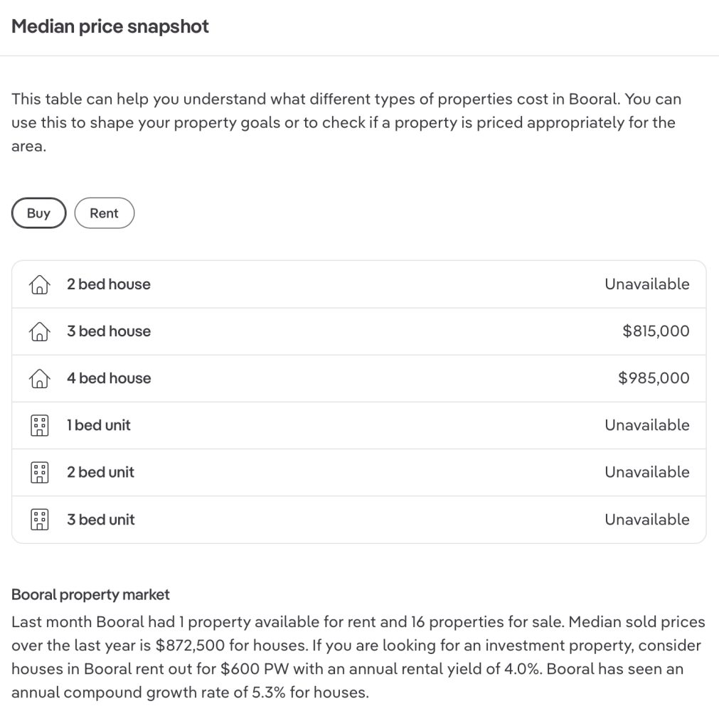Click the 3 bed unit building icon

pyautogui.click(x=39, y=520)
